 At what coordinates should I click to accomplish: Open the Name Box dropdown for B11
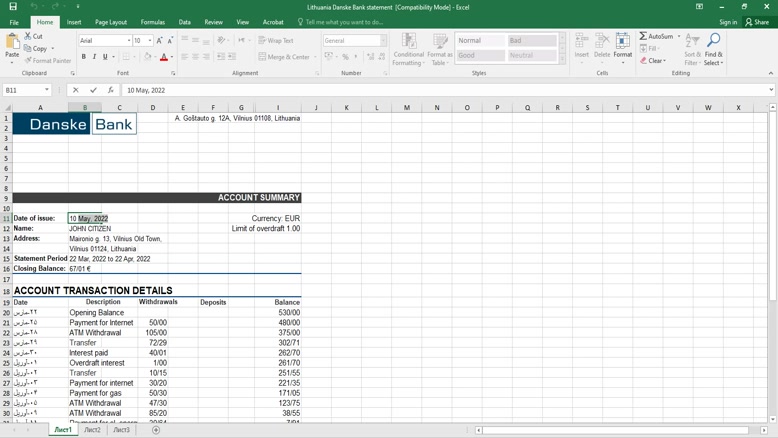tap(47, 90)
